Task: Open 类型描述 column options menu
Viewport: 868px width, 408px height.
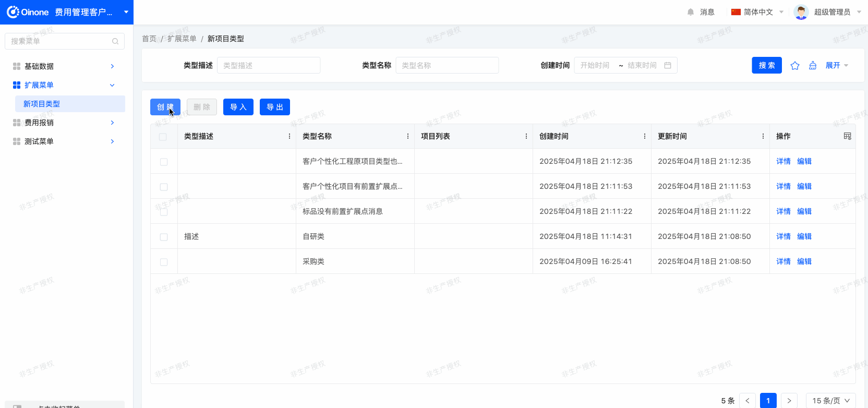Action: point(290,136)
